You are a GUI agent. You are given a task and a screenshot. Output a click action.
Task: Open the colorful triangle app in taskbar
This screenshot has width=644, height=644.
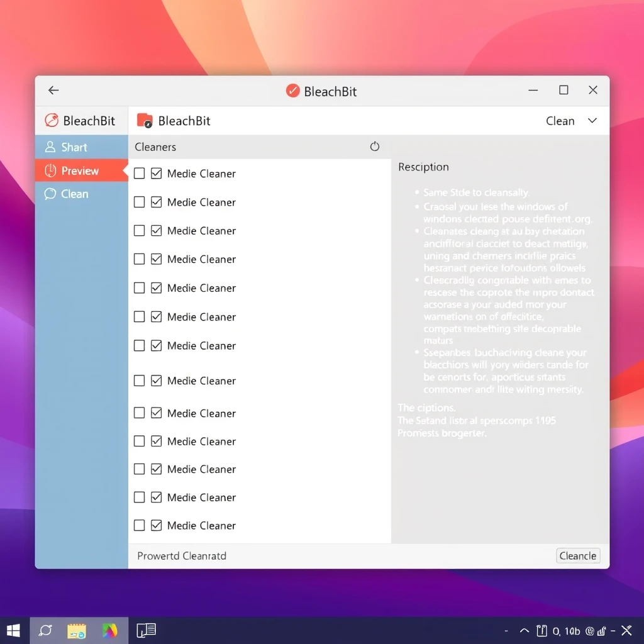(x=109, y=631)
